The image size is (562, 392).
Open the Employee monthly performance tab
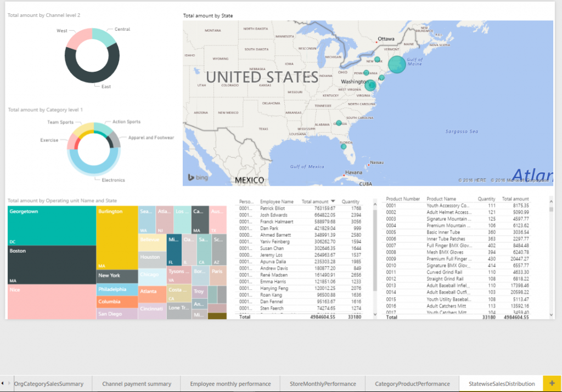[231, 383]
